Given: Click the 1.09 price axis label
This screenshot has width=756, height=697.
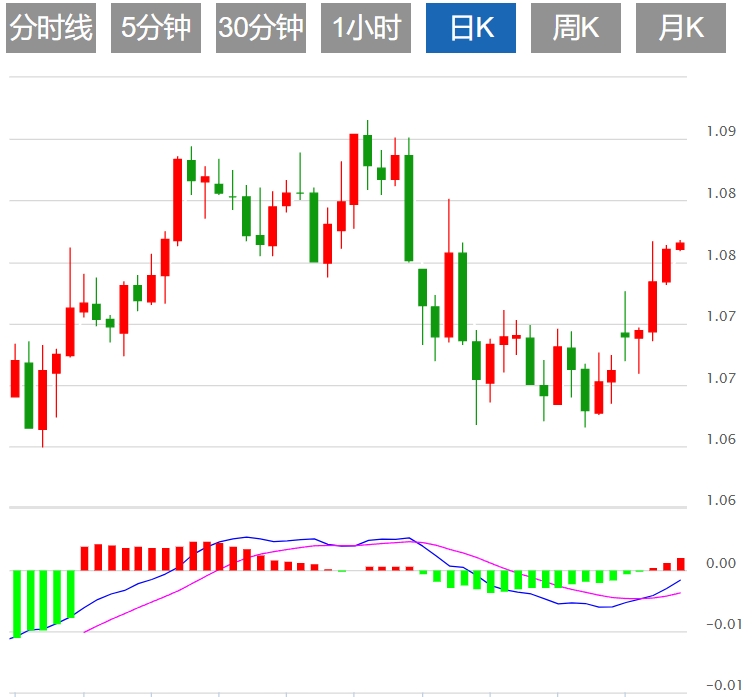Looking at the screenshot, I should pyautogui.click(x=721, y=131).
